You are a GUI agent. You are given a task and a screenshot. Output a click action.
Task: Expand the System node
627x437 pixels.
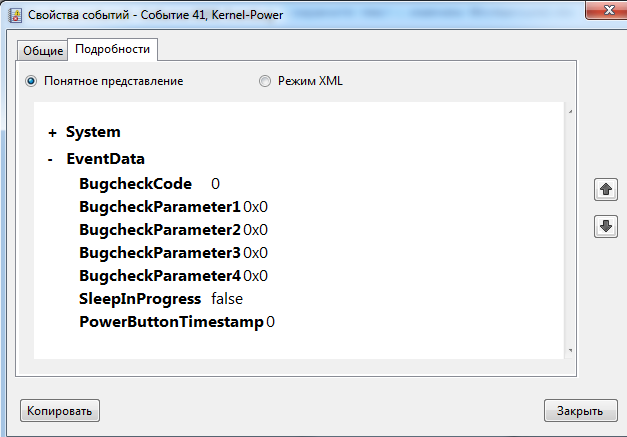point(52,132)
